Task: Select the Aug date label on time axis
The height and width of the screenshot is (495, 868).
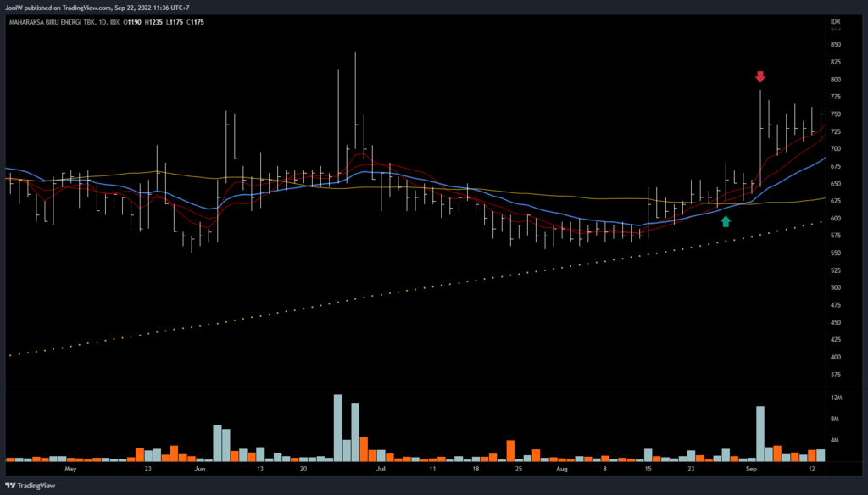Action: (562, 468)
